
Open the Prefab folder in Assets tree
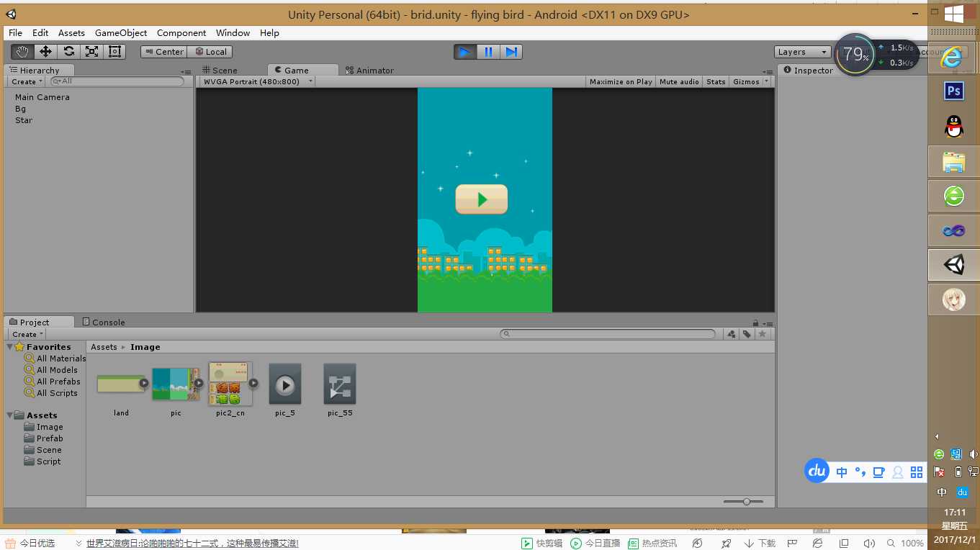coord(44,438)
